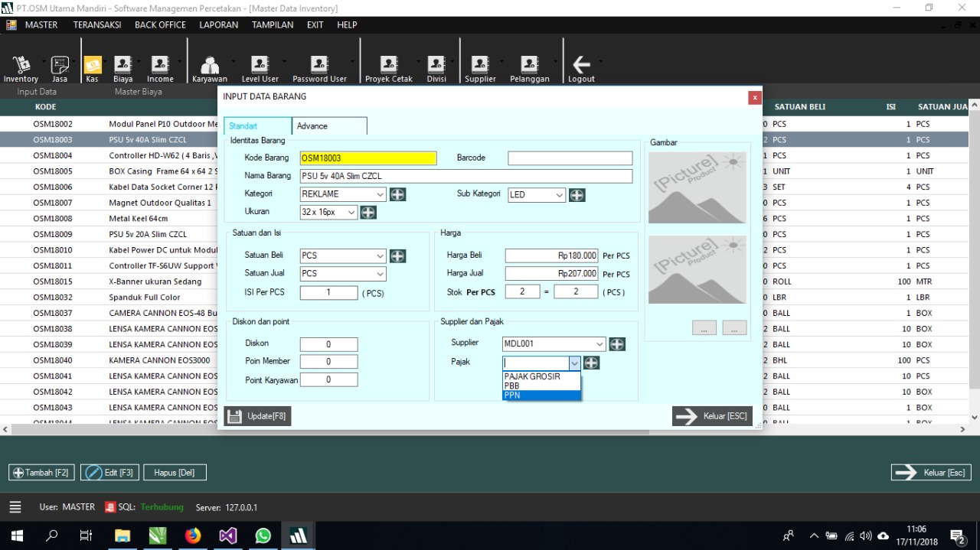
Task: Add new Ukuran with plus icon
Action: tap(368, 212)
